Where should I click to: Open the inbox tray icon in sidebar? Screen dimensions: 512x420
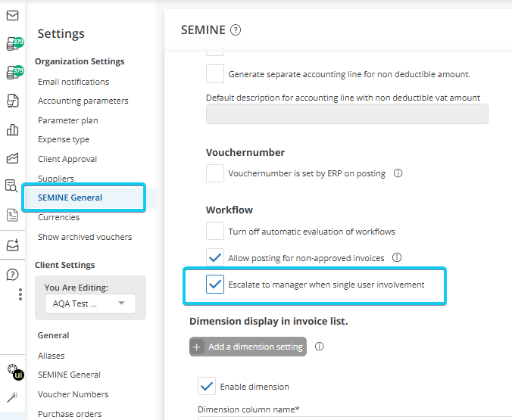click(12, 245)
